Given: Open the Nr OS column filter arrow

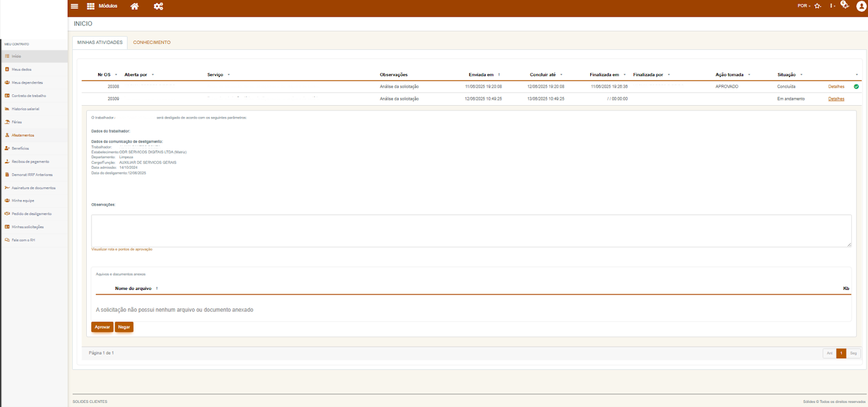Looking at the screenshot, I should [116, 75].
